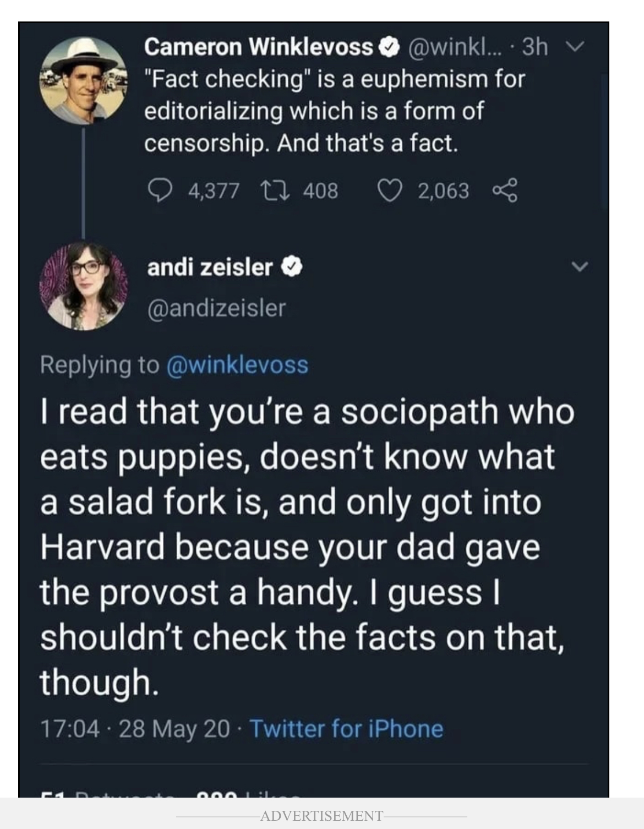Click the @winklevoss mention in the reply line
Screen dimensions: 644x829
237,365
